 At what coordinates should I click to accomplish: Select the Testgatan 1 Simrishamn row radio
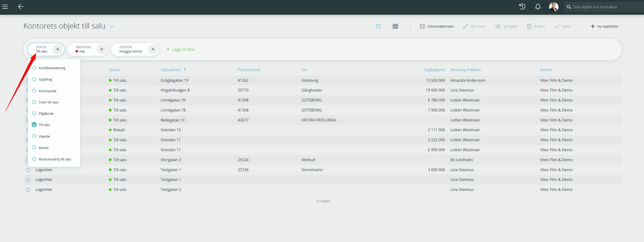coord(28,170)
